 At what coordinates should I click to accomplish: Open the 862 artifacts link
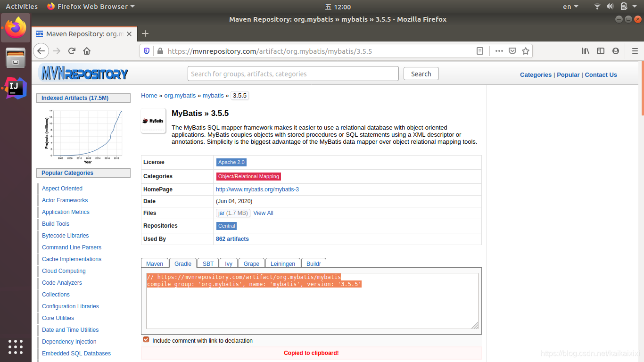[232, 239]
